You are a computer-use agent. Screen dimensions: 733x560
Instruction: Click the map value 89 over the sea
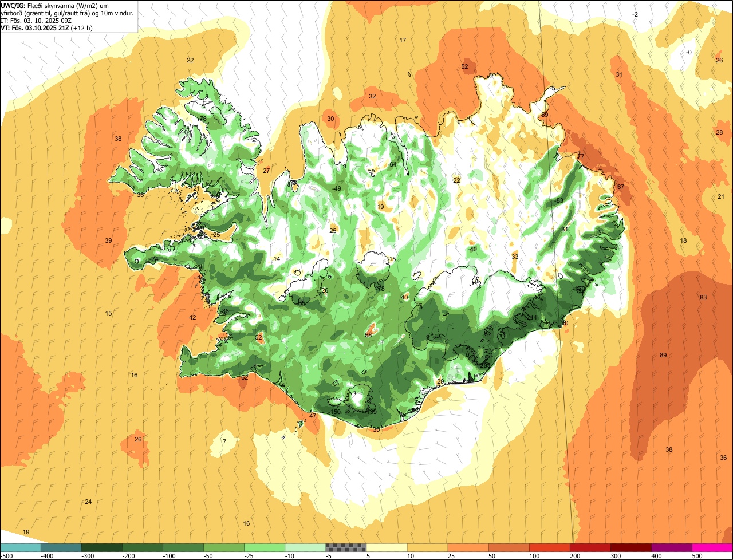point(663,356)
